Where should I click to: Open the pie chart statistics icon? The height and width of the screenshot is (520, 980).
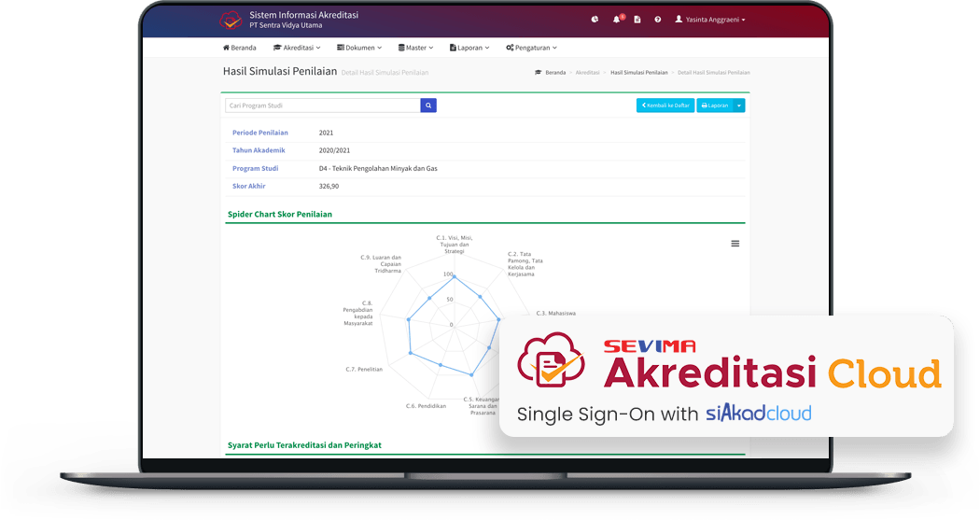point(595,20)
